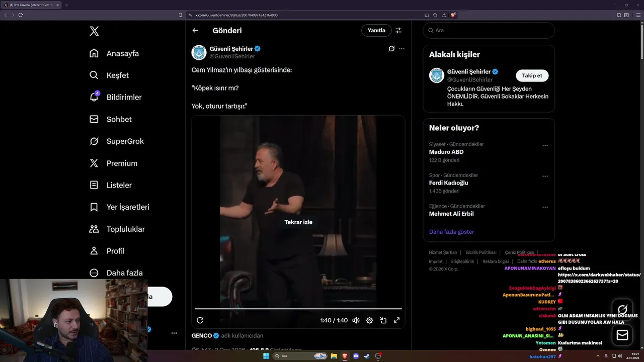Open Keşfet explore page
This screenshot has height=362, width=644.
(109, 75)
